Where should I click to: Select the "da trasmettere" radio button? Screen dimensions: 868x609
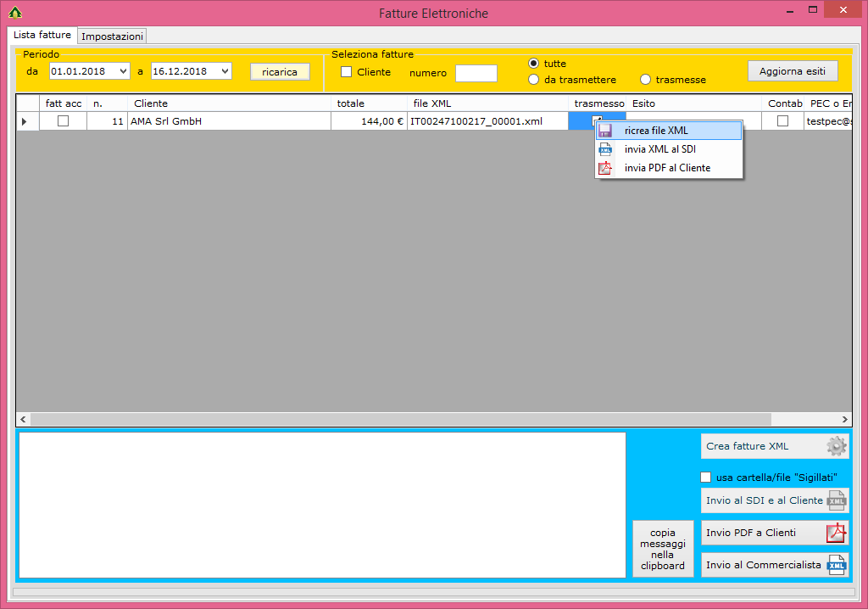coord(533,80)
